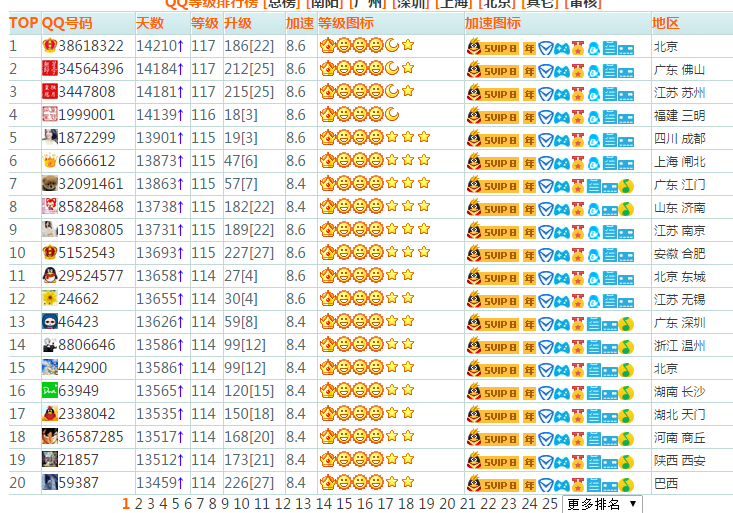
Task: Switch to the 北京 ranking tab
Action: click(x=496, y=4)
